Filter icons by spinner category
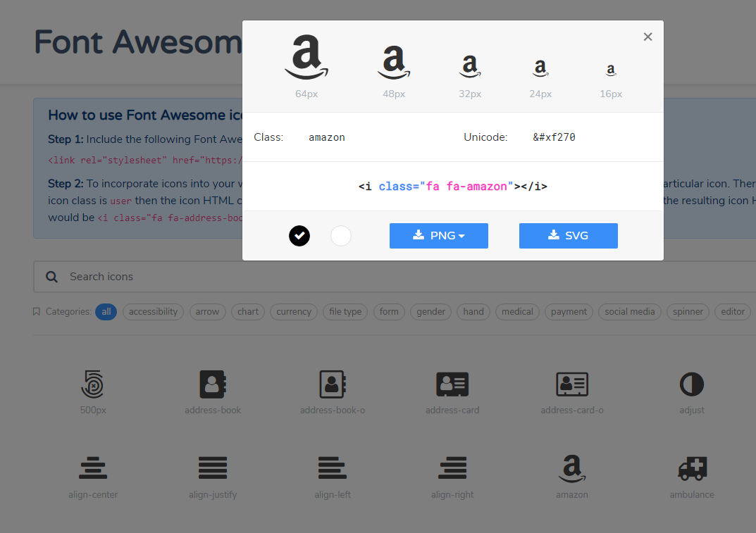This screenshot has width=756, height=533. (x=688, y=312)
